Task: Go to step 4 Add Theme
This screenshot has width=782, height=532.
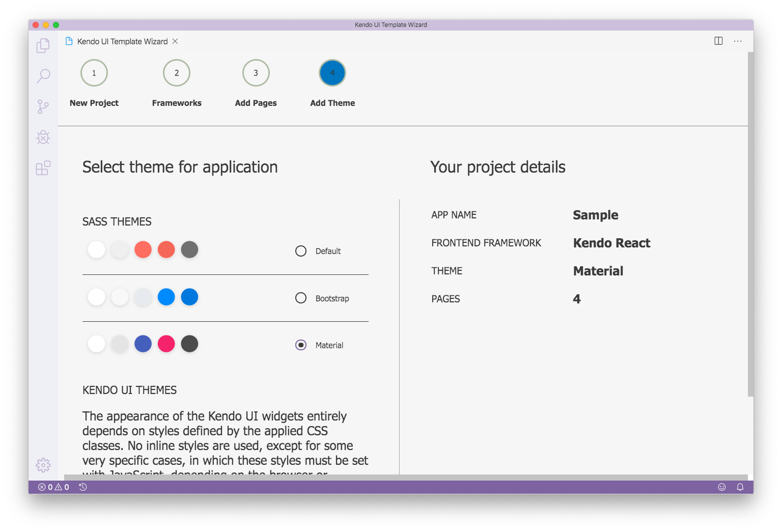Action: tap(332, 73)
